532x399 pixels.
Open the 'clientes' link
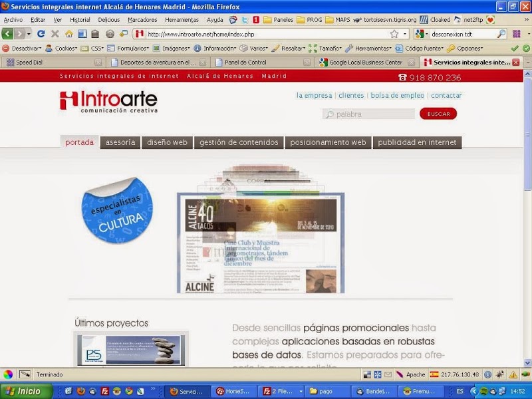click(351, 95)
